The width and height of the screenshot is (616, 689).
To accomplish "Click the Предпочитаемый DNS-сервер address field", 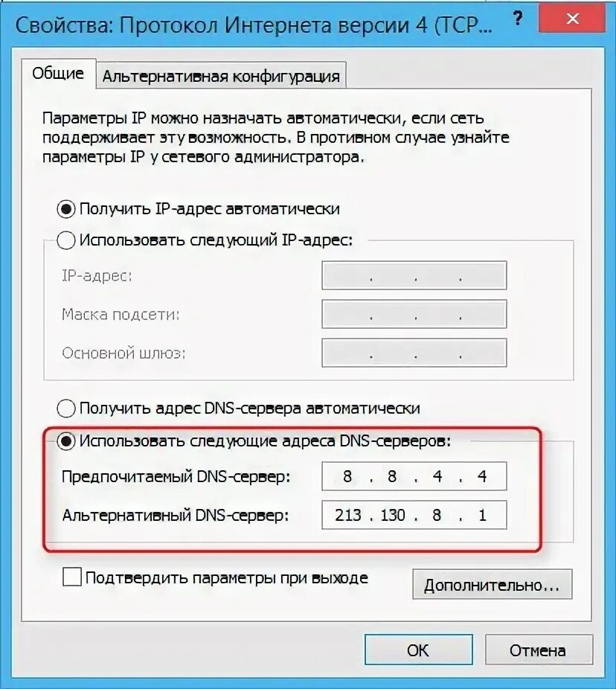I will coord(414,476).
